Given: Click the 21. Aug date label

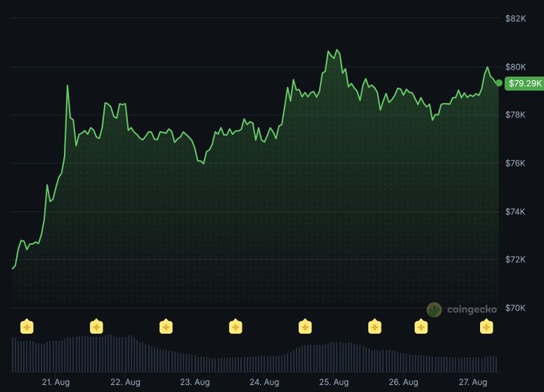Looking at the screenshot, I should (56, 382).
